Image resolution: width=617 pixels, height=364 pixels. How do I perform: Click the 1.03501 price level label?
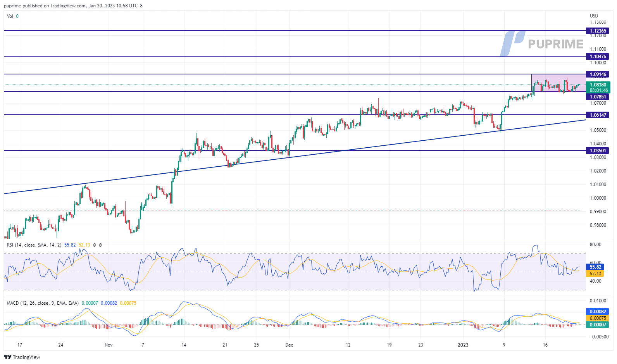pyautogui.click(x=598, y=151)
